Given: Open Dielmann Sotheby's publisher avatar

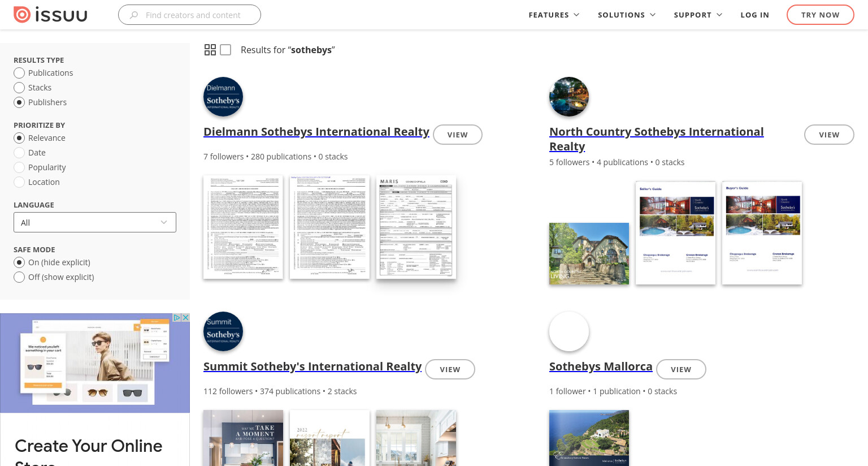Looking at the screenshot, I should tap(223, 97).
